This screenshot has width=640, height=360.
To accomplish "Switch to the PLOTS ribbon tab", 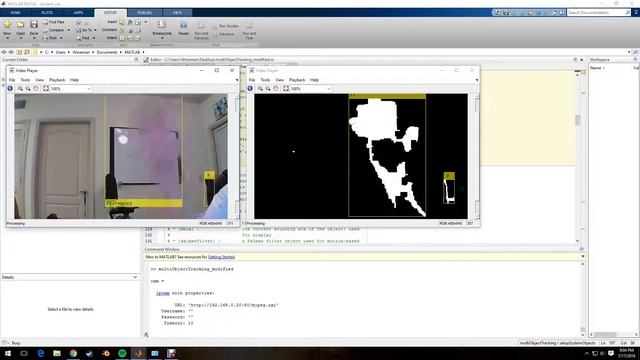I will click(x=47, y=13).
